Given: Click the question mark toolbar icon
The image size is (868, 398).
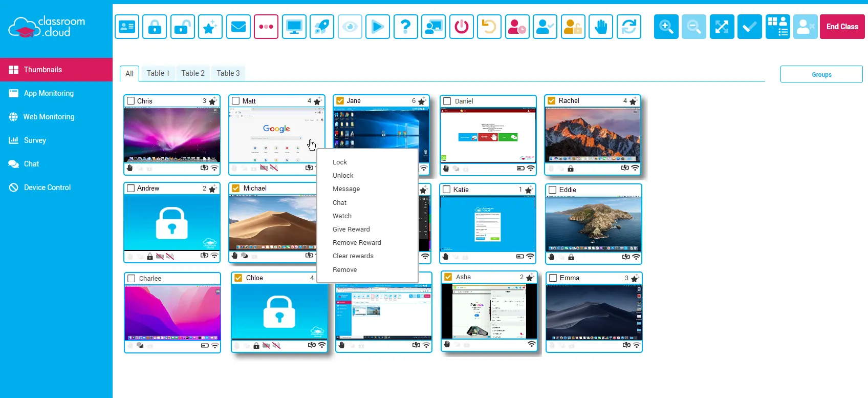Looking at the screenshot, I should 405,27.
